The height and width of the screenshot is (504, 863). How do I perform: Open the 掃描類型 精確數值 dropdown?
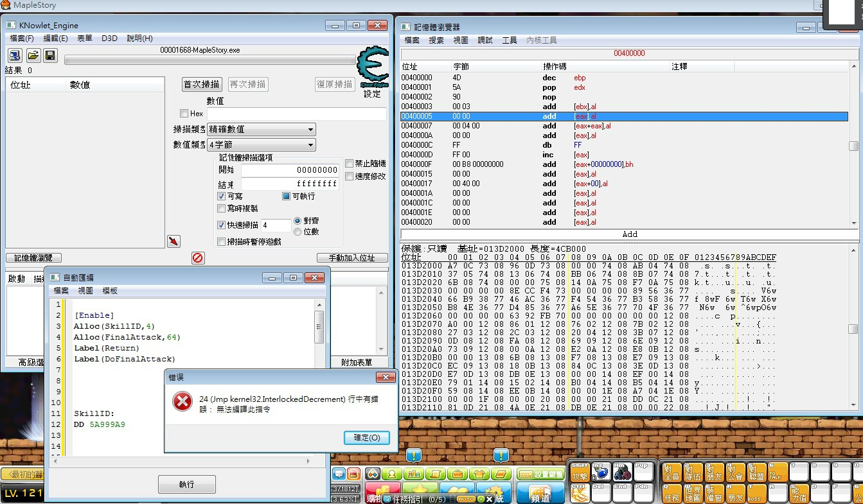pos(262,129)
